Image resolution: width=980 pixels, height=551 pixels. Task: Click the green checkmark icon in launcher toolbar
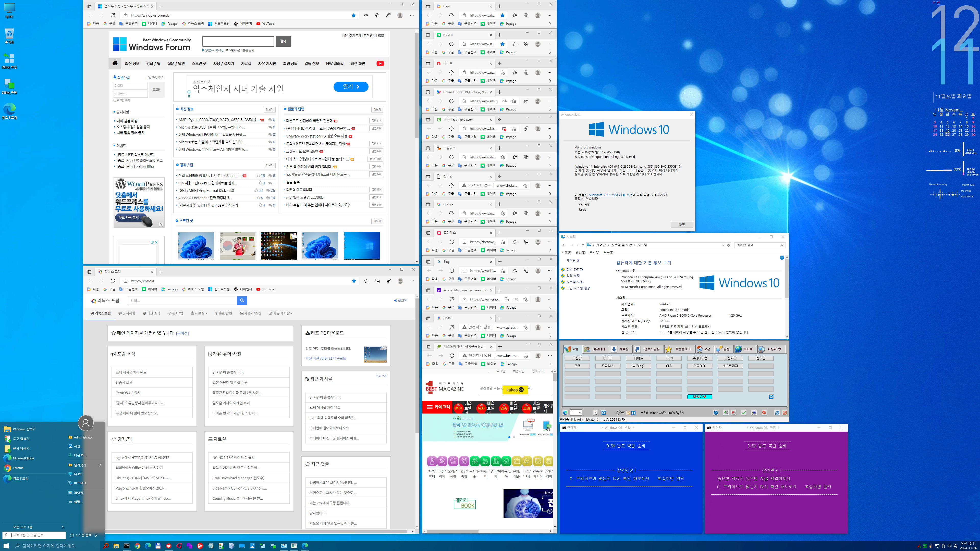coord(744,412)
